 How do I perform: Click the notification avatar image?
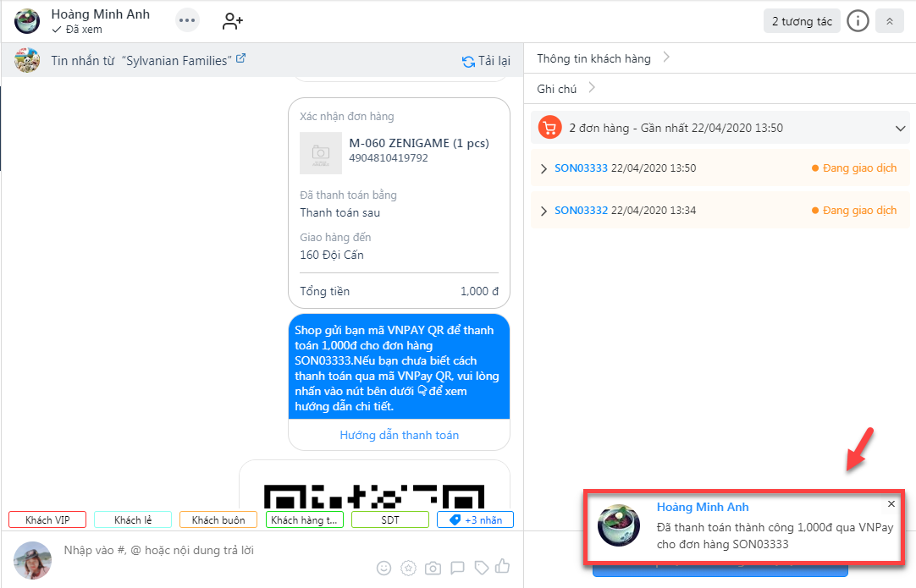(x=619, y=525)
